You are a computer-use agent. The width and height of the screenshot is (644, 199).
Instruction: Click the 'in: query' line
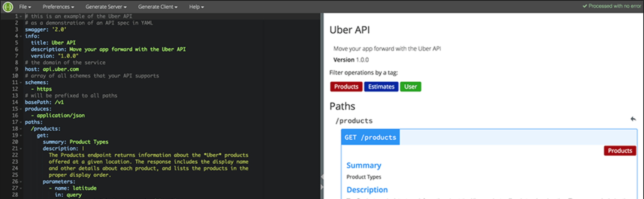click(68, 195)
